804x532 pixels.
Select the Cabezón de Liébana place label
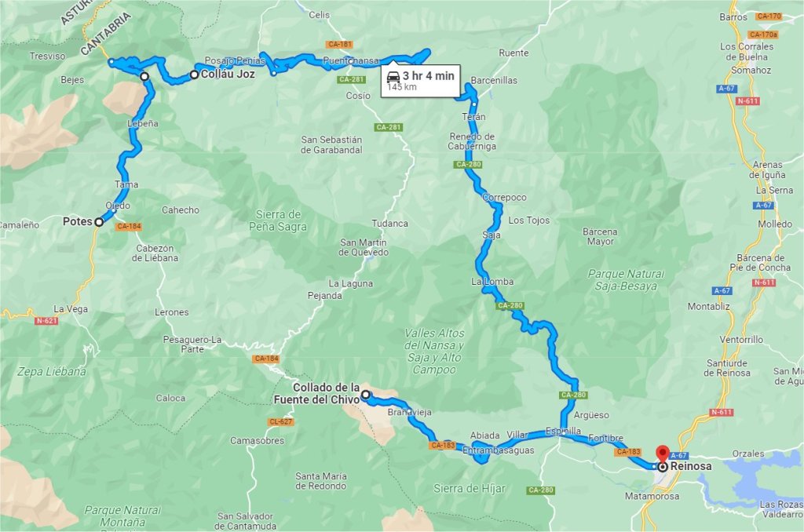tap(155, 253)
